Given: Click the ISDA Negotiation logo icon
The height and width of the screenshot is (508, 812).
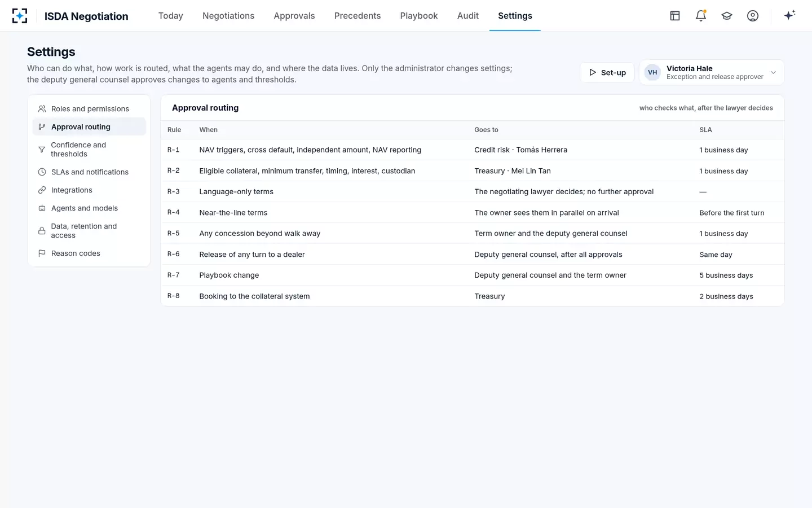Looking at the screenshot, I should [20, 16].
